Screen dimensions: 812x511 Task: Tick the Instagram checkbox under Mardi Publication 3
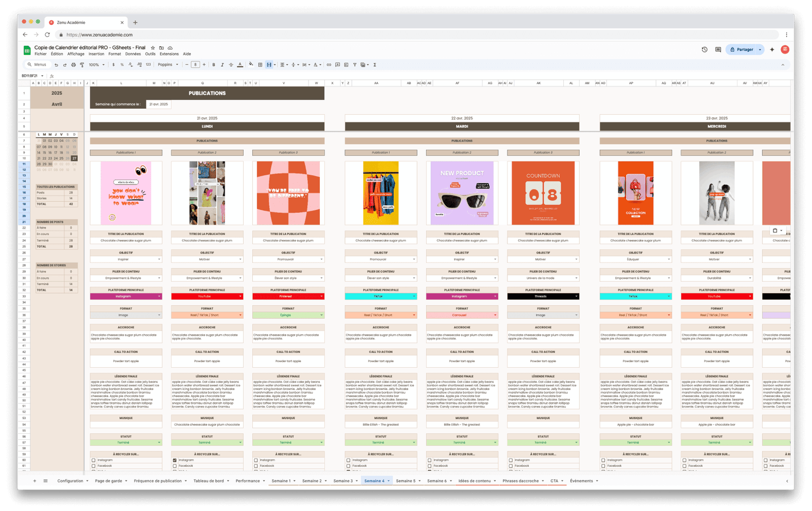[x=511, y=460]
